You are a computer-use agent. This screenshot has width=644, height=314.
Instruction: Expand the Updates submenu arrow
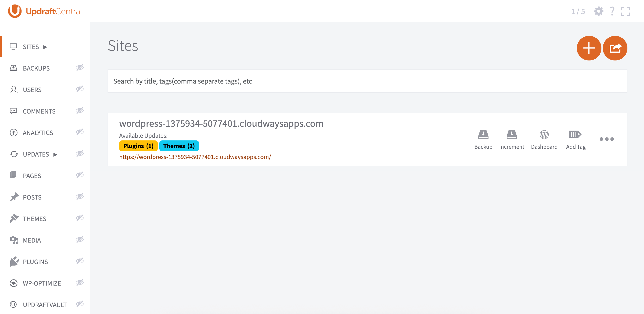(56, 155)
